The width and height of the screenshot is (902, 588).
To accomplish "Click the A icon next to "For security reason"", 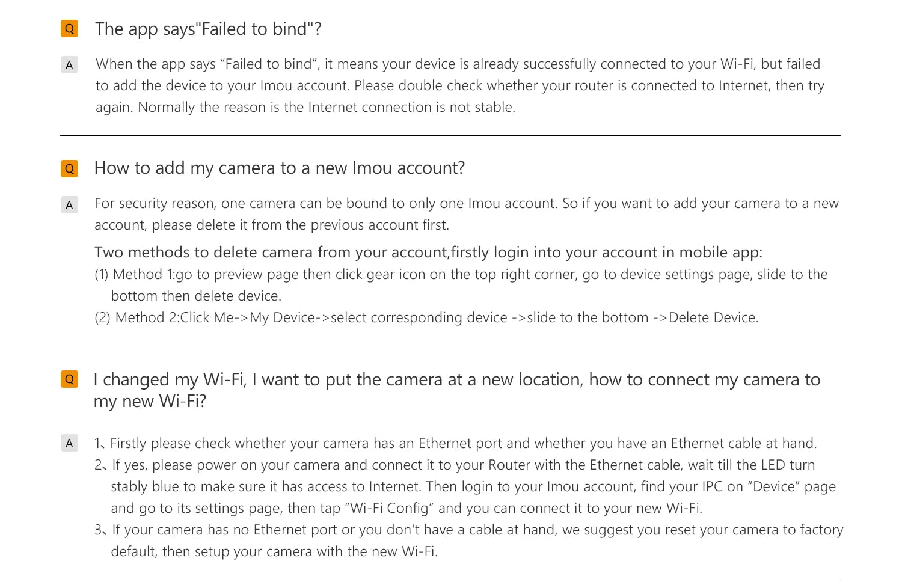I will tap(69, 205).
